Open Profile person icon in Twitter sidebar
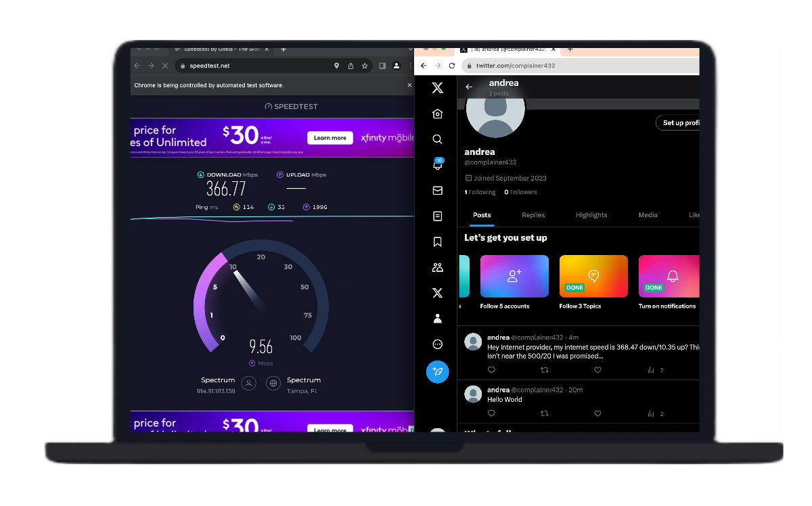Image resolution: width=812 pixels, height=506 pixels. pyautogui.click(x=437, y=319)
